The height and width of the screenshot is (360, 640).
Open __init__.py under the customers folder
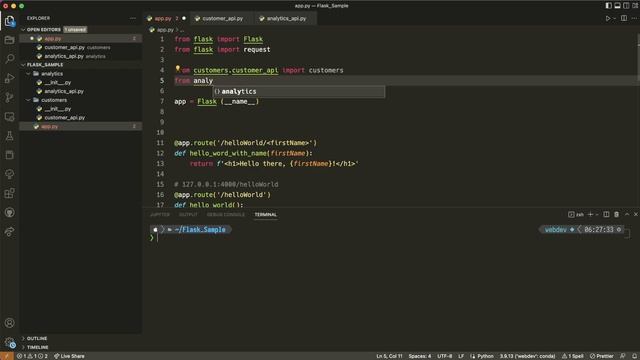point(81,109)
